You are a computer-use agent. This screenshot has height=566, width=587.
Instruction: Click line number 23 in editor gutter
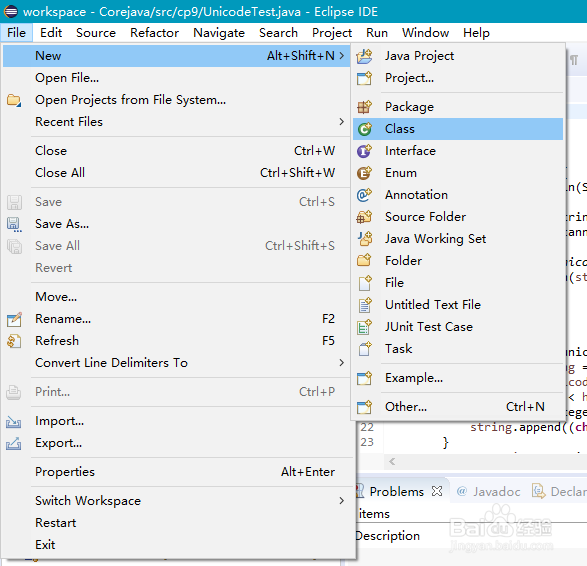coord(367,442)
